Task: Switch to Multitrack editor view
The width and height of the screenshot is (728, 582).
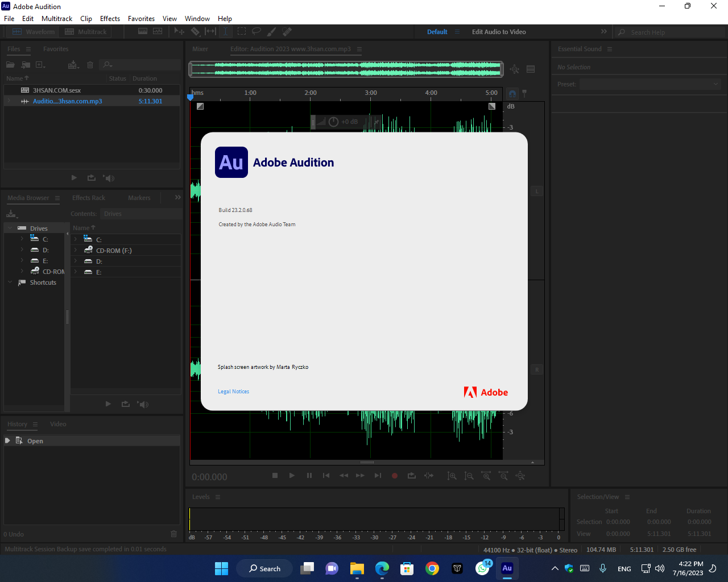Action: [86, 32]
